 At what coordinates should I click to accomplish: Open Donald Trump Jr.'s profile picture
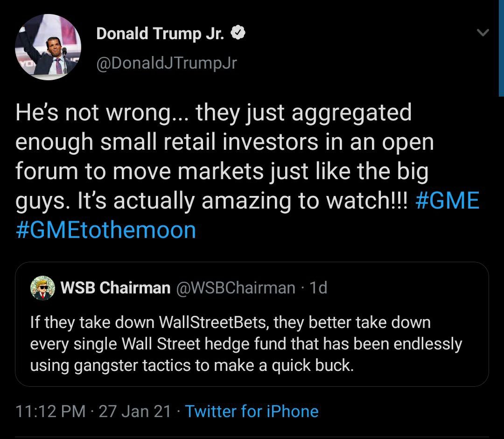pyautogui.click(x=48, y=48)
